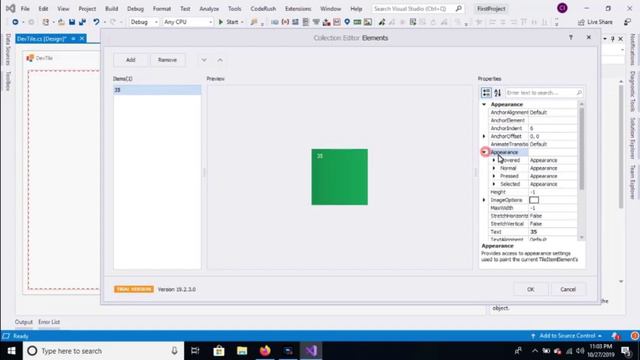Move the element up with chevron button
Screen dimensions: 640x360
[220, 60]
